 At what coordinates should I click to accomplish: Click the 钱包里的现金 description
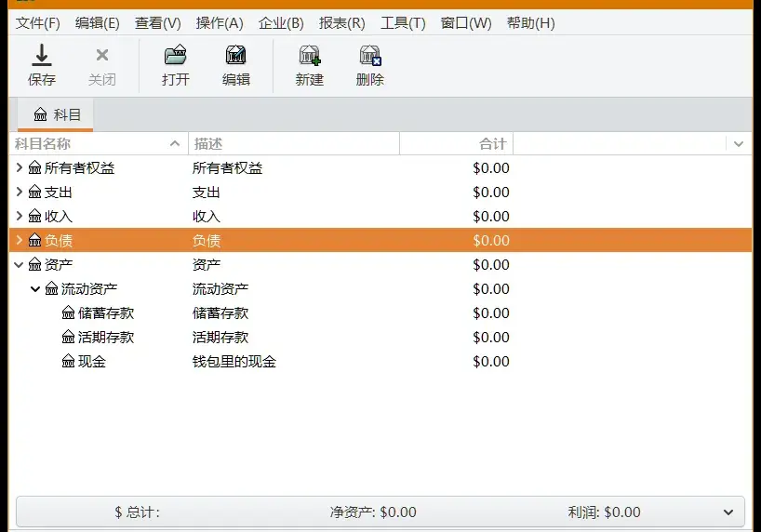[x=234, y=362]
